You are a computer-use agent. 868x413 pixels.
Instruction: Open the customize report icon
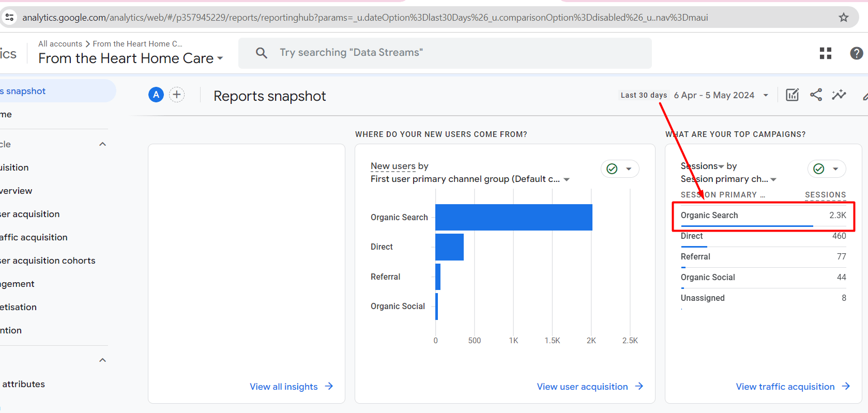pyautogui.click(x=793, y=95)
